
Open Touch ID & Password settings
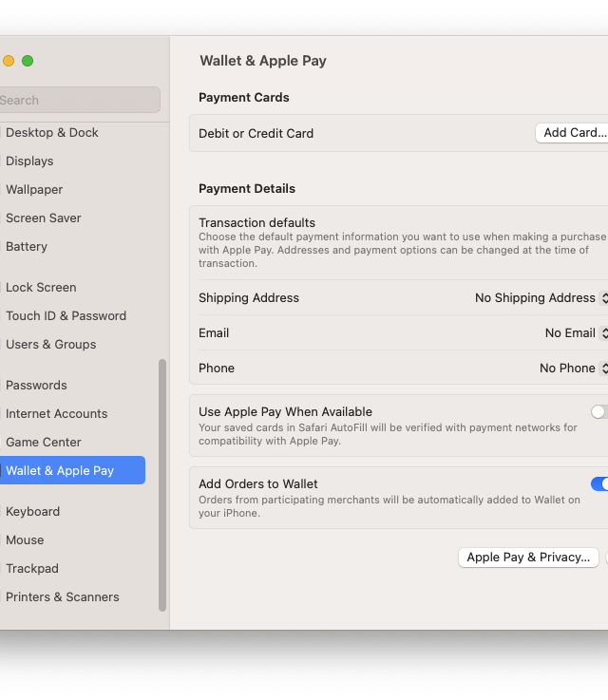pyautogui.click(x=66, y=316)
